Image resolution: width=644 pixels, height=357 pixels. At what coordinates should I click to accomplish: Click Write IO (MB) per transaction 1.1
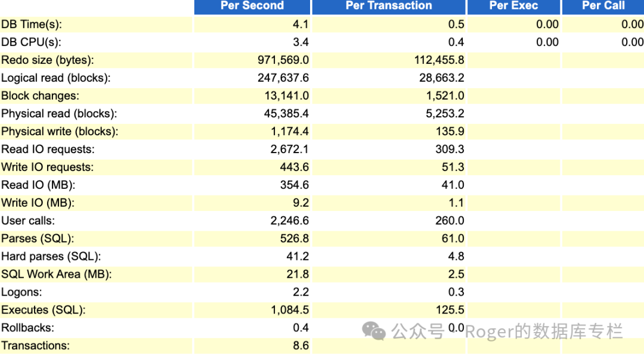tap(456, 203)
